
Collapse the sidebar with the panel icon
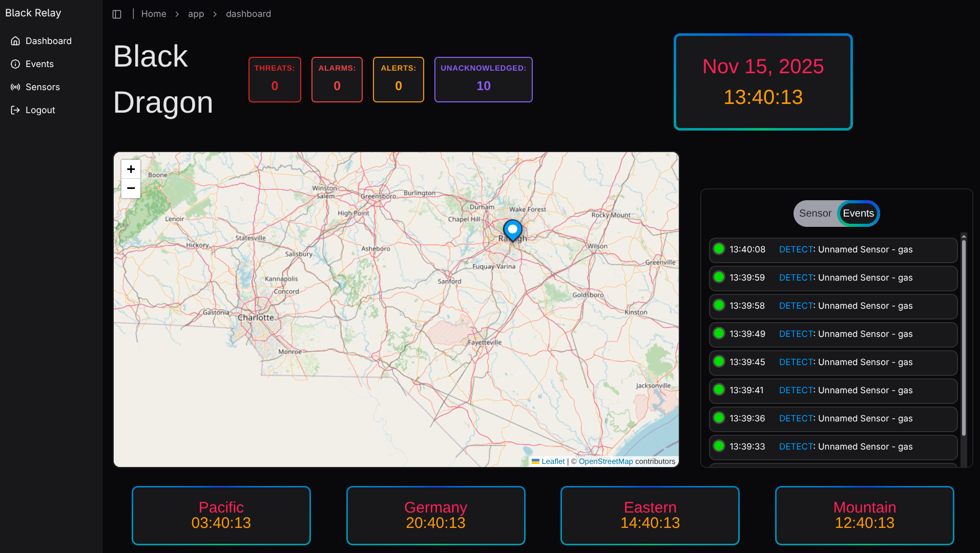point(117,14)
